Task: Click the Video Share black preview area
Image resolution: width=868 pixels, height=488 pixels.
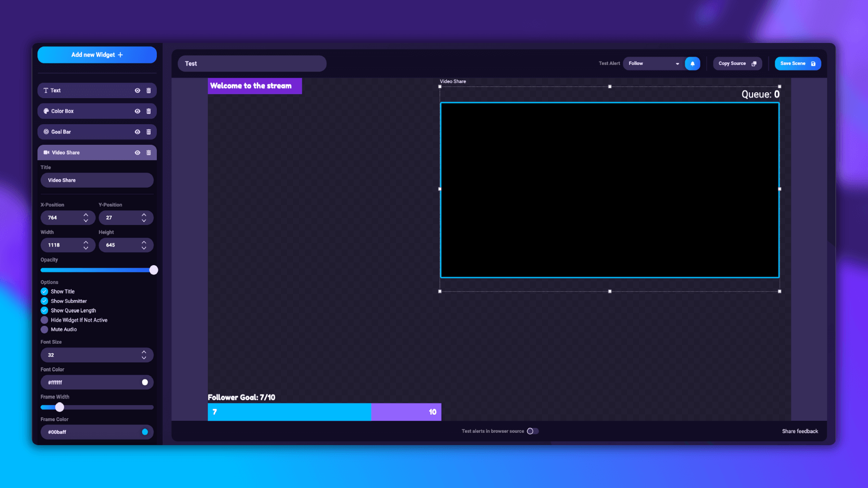Action: point(610,190)
